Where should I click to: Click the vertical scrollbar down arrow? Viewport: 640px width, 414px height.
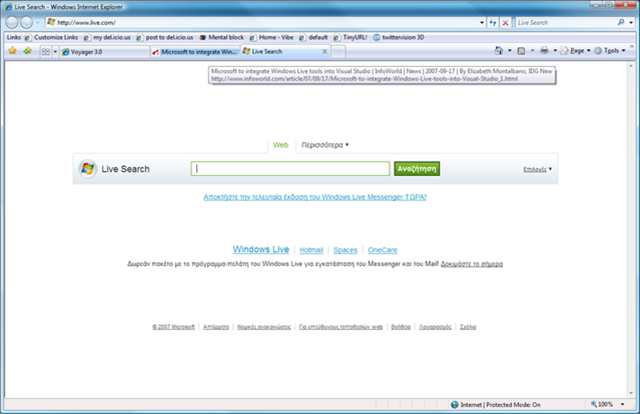pyautogui.click(x=631, y=394)
